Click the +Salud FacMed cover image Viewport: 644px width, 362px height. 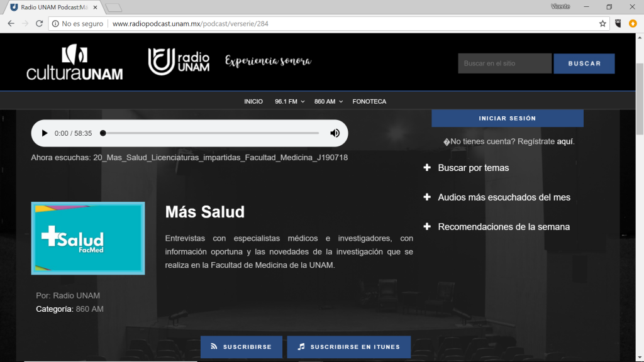click(x=88, y=238)
